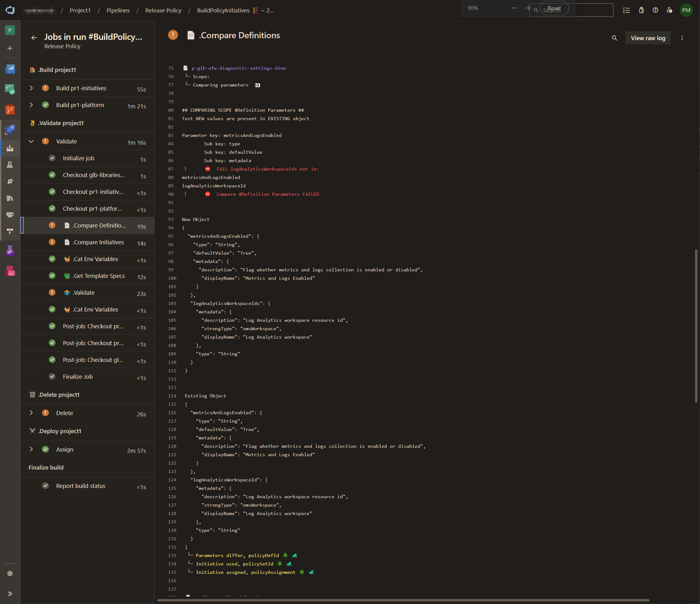
Task: Click the View raw log button
Action: point(648,37)
